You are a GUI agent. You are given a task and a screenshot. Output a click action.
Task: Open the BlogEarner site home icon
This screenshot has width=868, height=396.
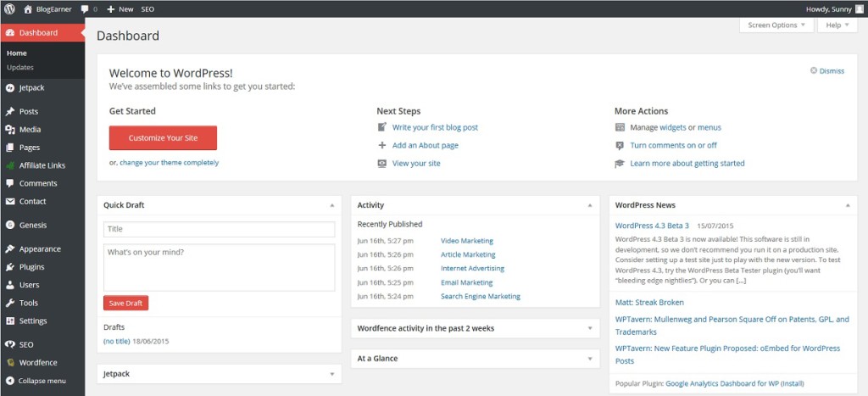click(x=28, y=8)
